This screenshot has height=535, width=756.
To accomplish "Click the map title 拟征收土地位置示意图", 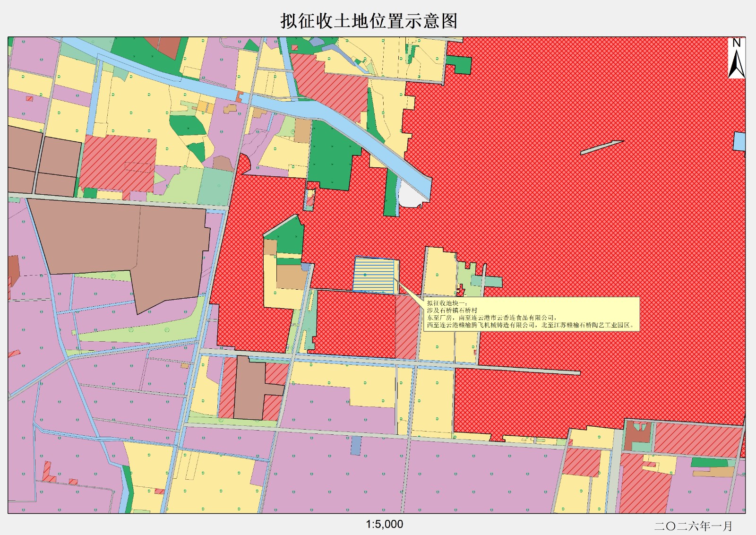I will [369, 21].
